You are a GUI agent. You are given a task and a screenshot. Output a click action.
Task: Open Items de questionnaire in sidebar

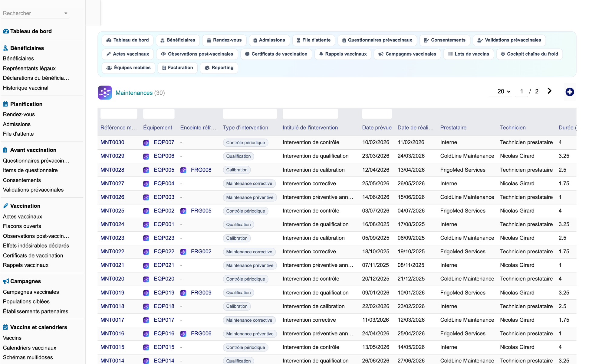(x=30, y=170)
